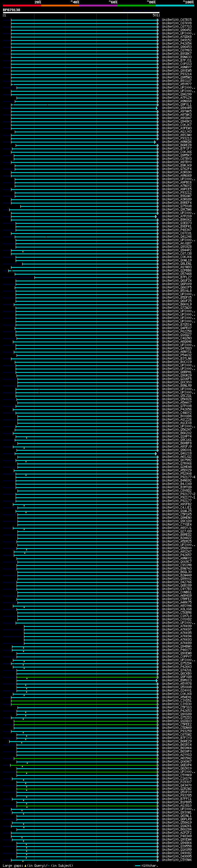Select hit label UniRef100_Q940R5

[176, 108]
